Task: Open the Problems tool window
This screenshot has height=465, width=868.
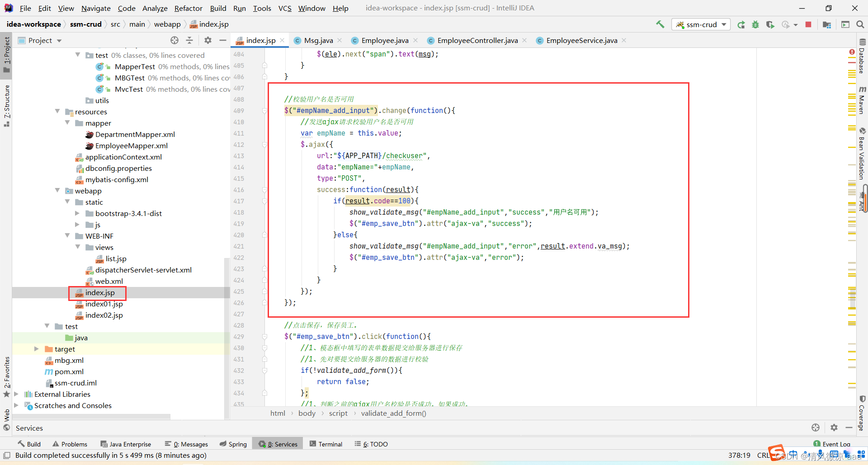Action: (70, 444)
